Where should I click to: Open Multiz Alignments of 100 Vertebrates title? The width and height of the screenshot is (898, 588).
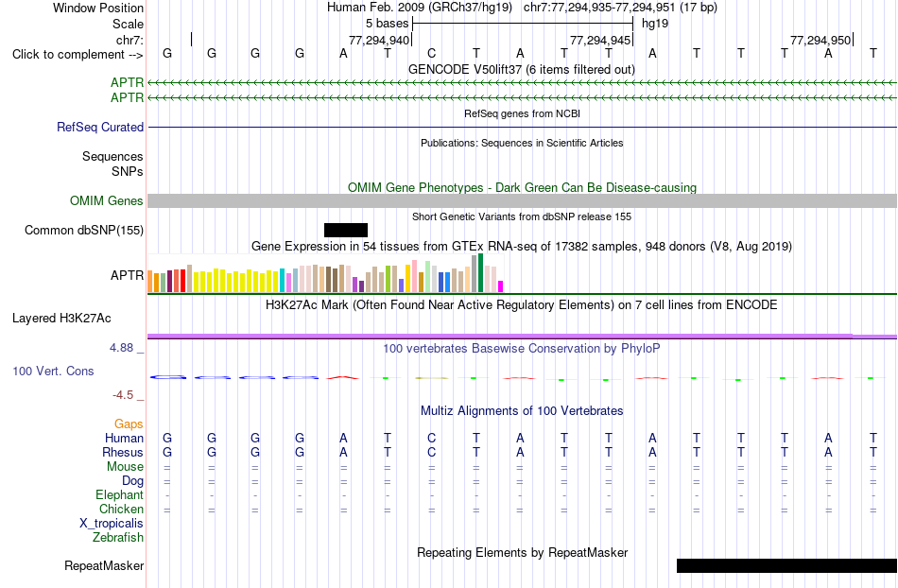(x=522, y=410)
